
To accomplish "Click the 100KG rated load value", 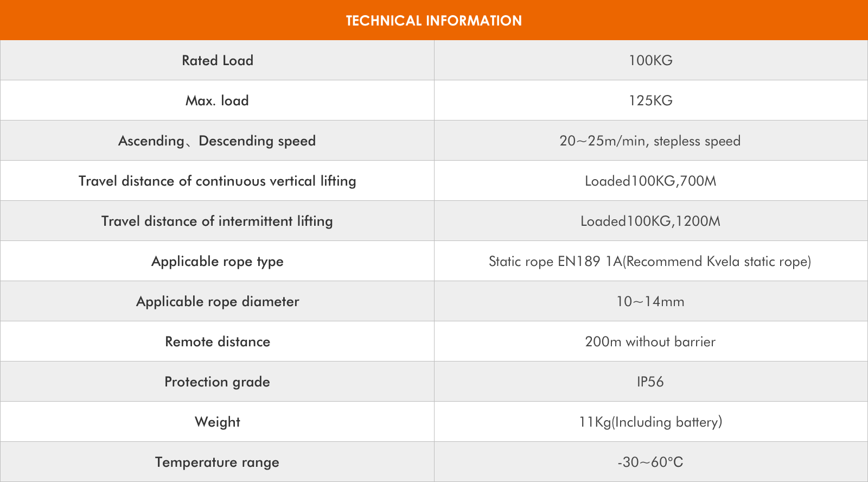I will click(x=650, y=60).
